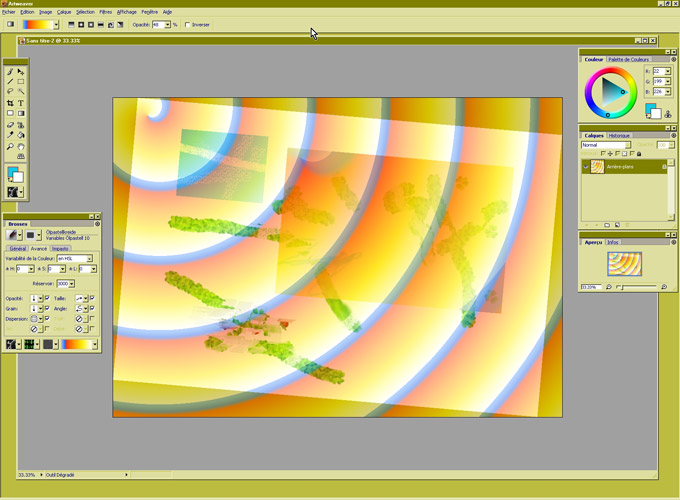Image resolution: width=680 pixels, height=500 pixels.
Task: Toggle the Opacité checkbox in Brosses panel
Action: pos(47,298)
